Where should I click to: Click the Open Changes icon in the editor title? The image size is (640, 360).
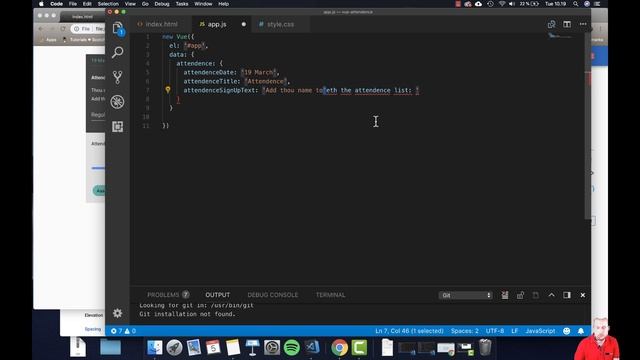[x=551, y=24]
